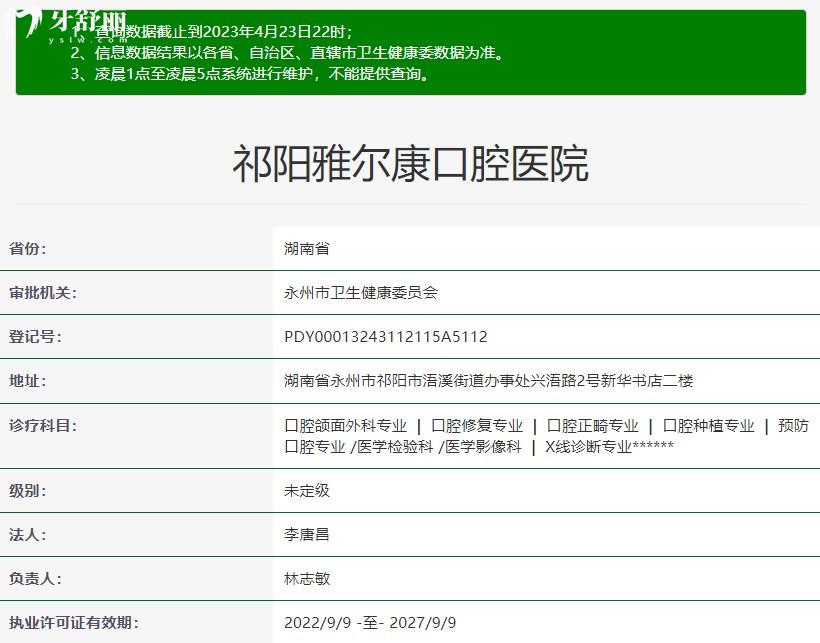Viewport: 820px width, 643px height.
Task: Click the legal representative name 李唐昌
Action: coord(307,535)
